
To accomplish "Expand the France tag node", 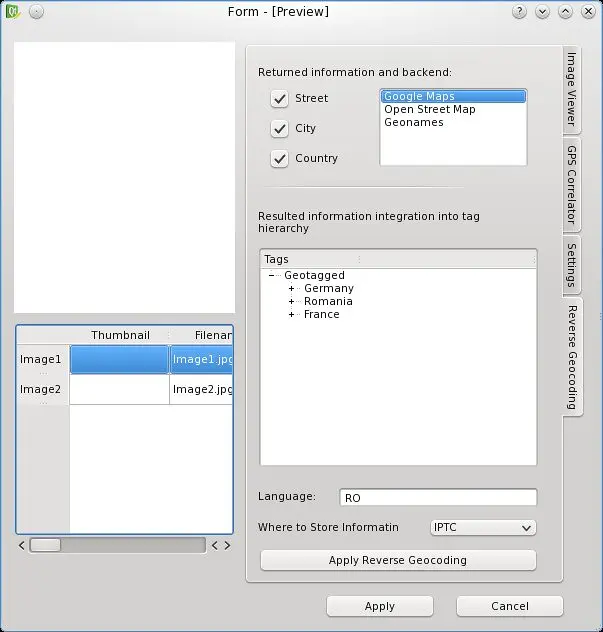I will click(x=291, y=314).
